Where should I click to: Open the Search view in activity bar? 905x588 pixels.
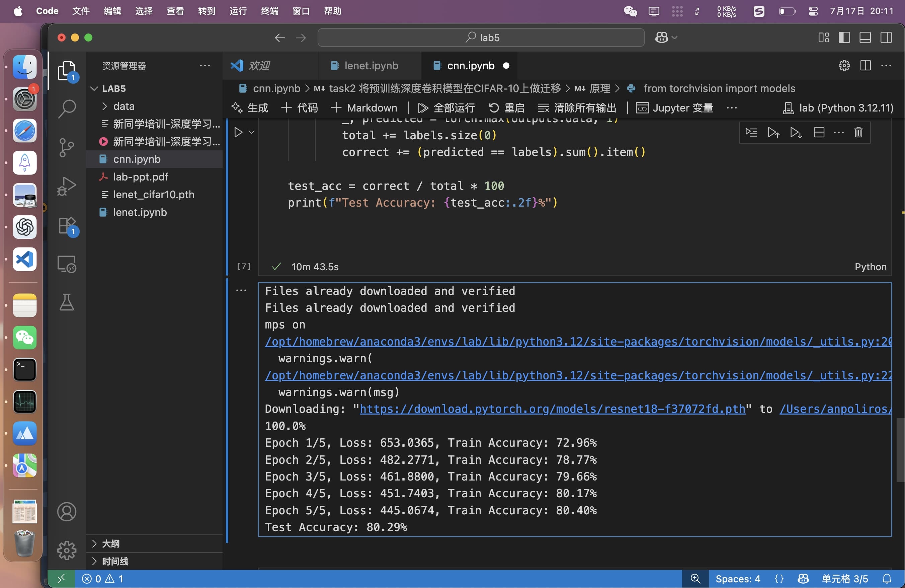click(67, 109)
